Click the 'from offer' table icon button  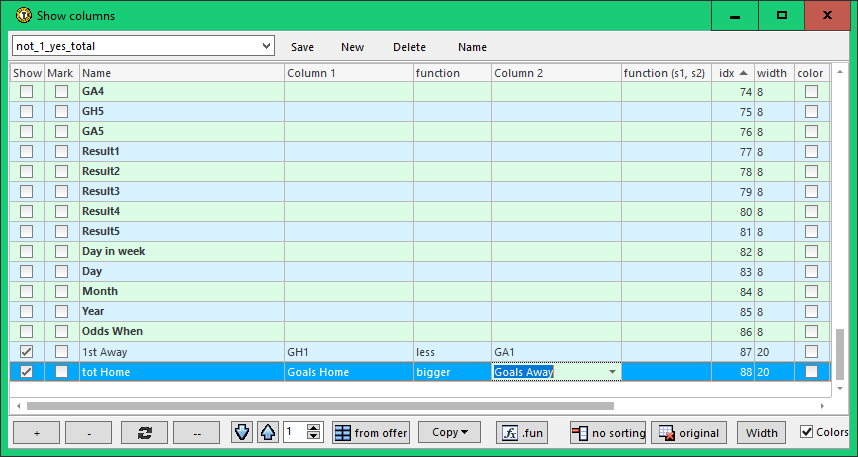tap(371, 432)
